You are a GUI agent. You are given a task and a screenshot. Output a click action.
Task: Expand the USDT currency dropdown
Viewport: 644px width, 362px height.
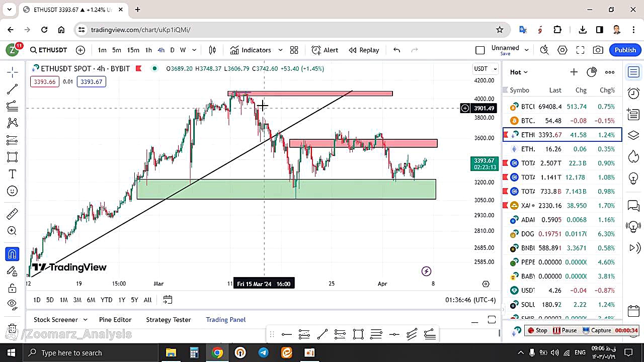(x=486, y=68)
